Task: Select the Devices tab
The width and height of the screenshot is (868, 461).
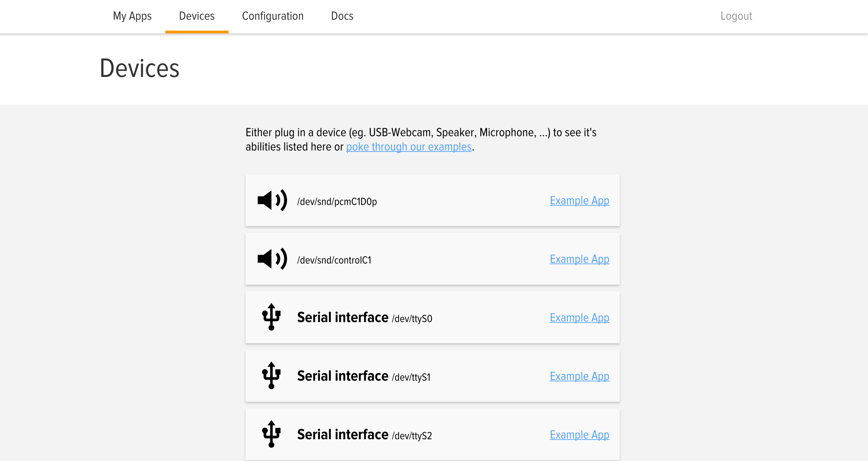Action: 197,16
